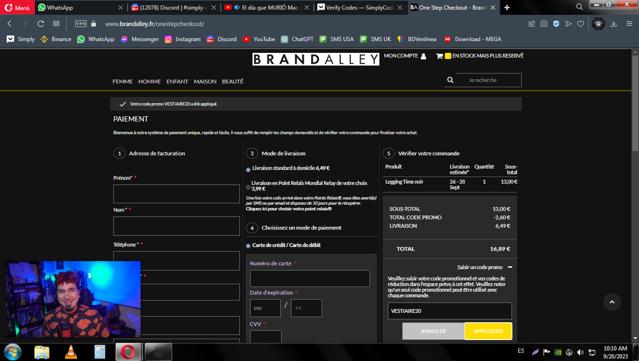The height and width of the screenshot is (361, 639).
Task: Open the Simply bookmark
Action: click(x=21, y=39)
